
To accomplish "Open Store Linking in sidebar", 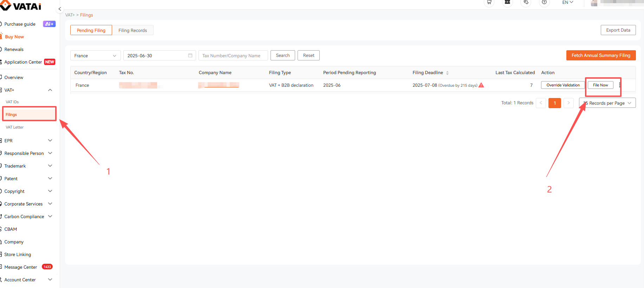I will pos(18,254).
